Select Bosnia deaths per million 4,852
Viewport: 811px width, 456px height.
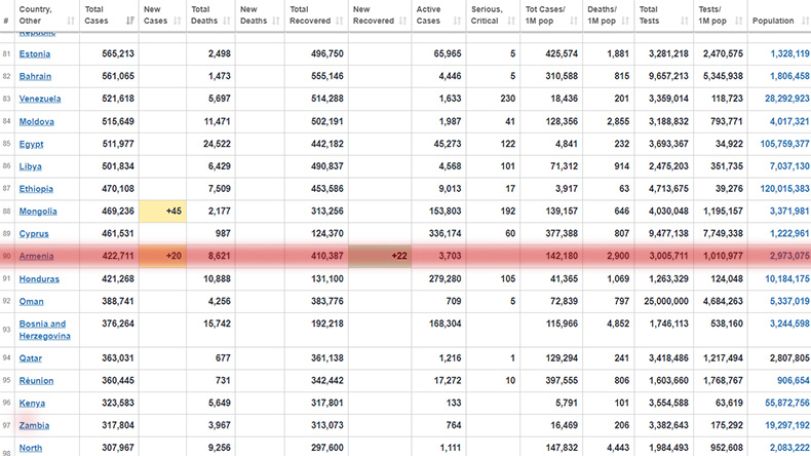(x=618, y=324)
